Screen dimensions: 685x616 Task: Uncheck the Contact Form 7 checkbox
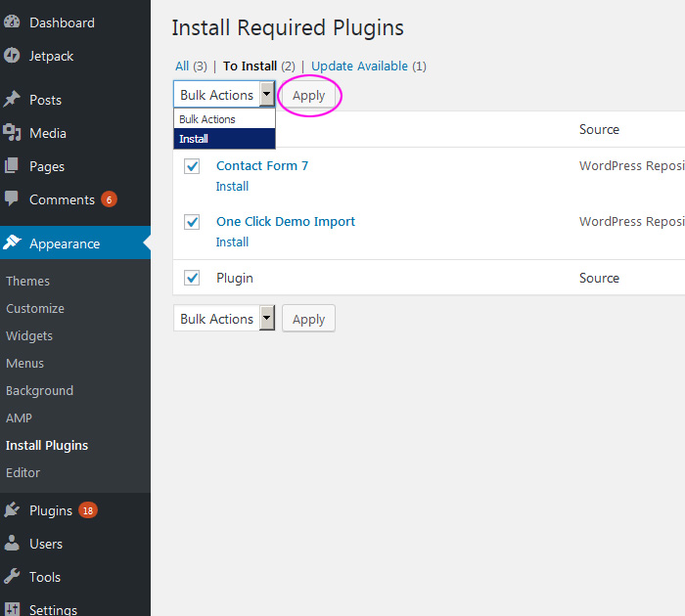click(x=192, y=166)
